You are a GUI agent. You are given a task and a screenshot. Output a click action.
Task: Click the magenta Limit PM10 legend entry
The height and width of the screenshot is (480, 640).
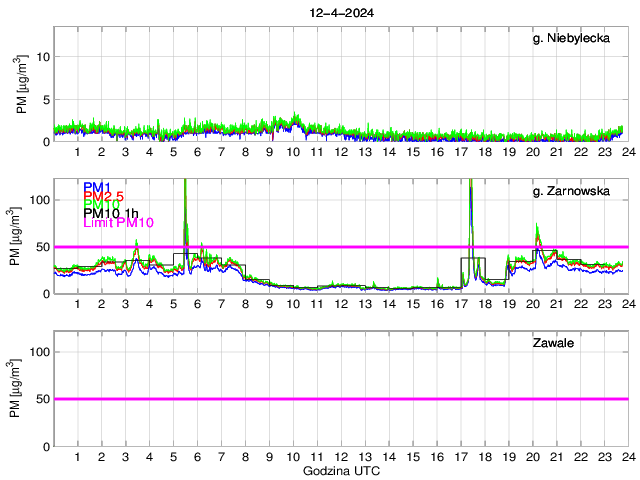click(118, 222)
